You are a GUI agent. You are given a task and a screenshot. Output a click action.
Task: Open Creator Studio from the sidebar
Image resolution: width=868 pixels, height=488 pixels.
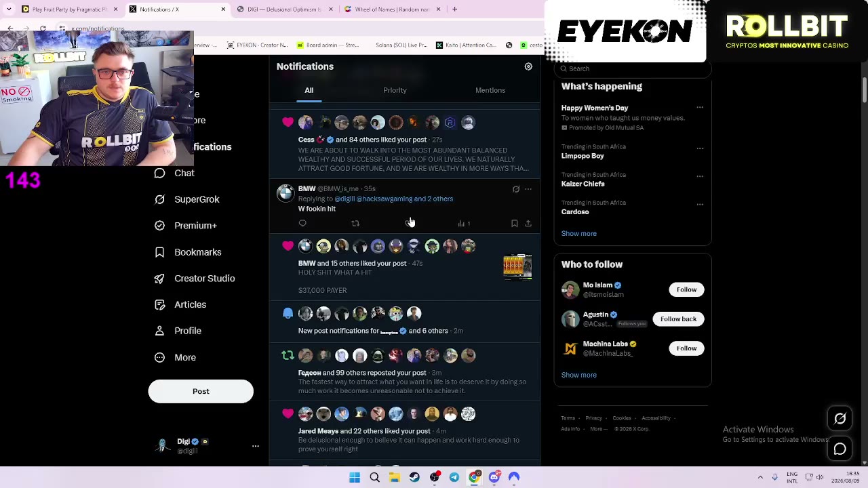[195, 279]
